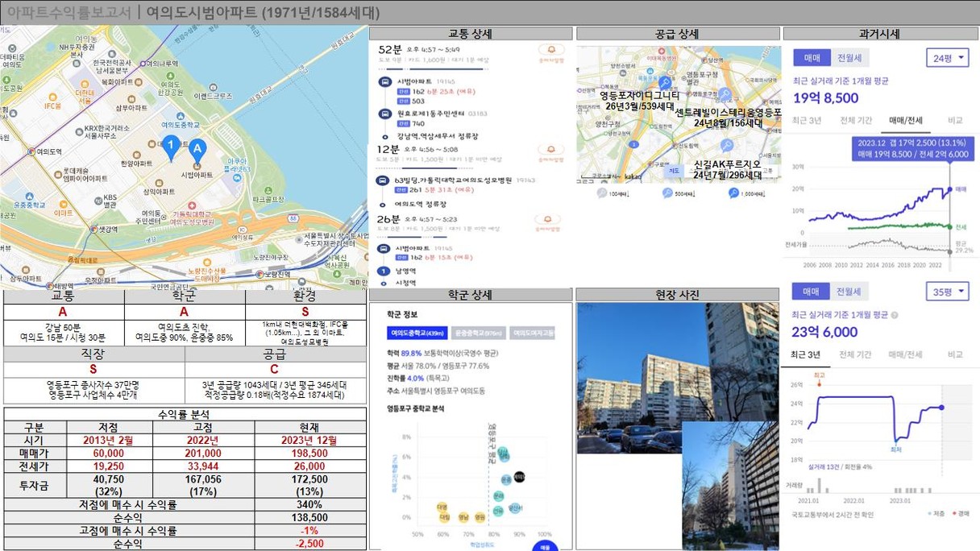Click the supply pin above 영등포자이디그니티
980x551 pixels.
click(x=665, y=82)
